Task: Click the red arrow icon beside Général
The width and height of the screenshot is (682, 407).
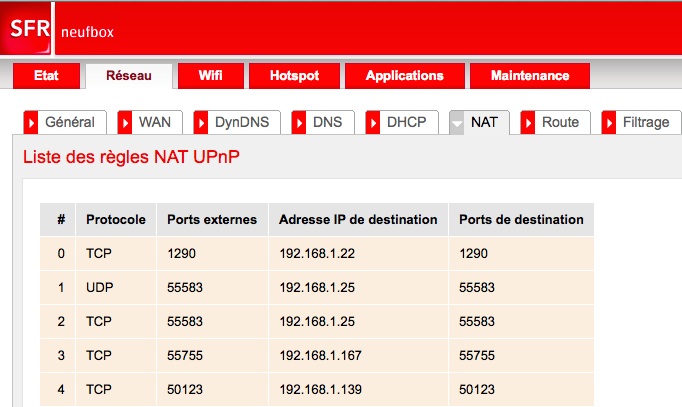Action: (31, 122)
